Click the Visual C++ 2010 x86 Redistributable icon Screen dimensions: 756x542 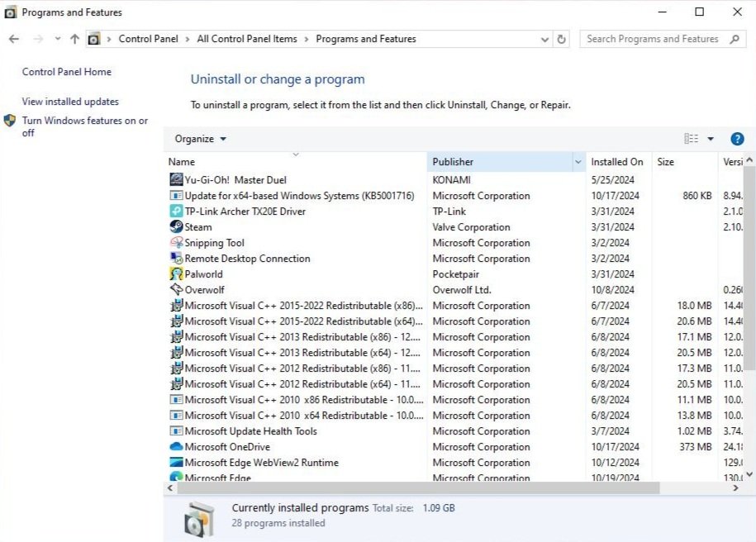click(177, 399)
